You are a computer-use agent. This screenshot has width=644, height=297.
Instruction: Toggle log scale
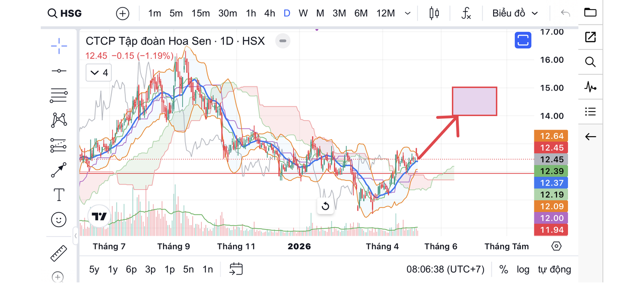coord(523,269)
